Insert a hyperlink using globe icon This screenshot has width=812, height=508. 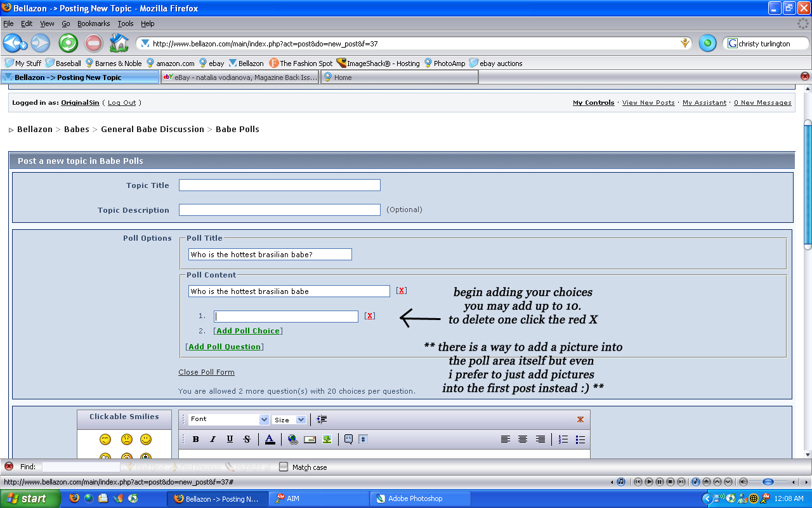click(x=292, y=439)
